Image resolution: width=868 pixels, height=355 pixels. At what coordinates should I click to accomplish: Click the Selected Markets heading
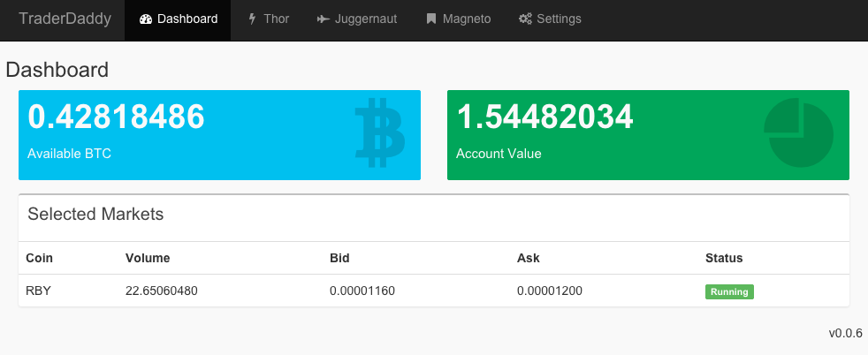[95, 214]
